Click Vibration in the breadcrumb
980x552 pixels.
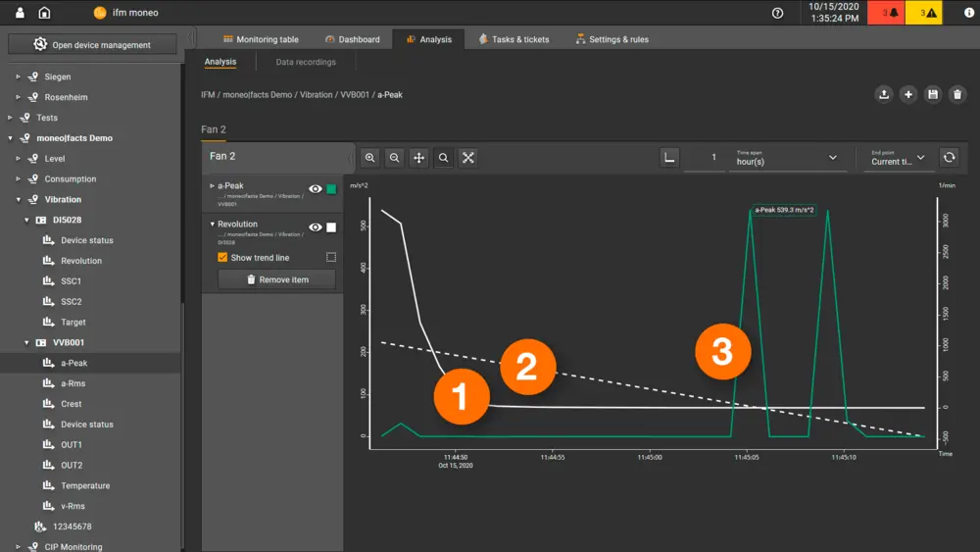click(316, 94)
